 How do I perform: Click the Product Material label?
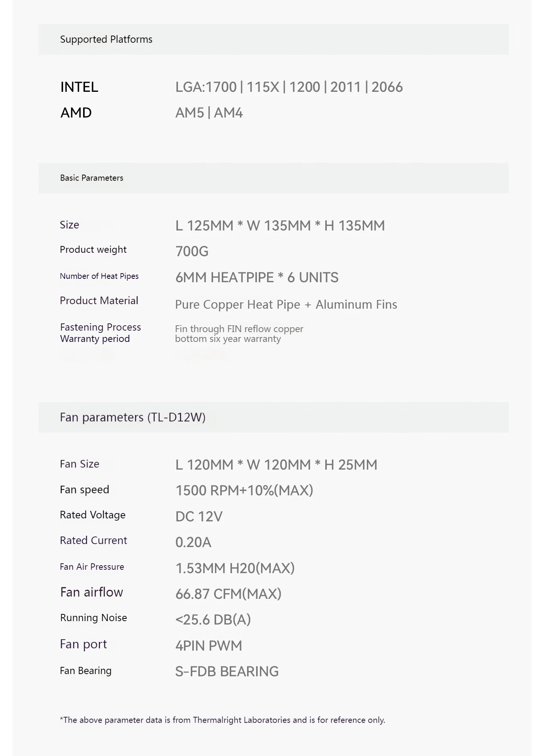(99, 301)
